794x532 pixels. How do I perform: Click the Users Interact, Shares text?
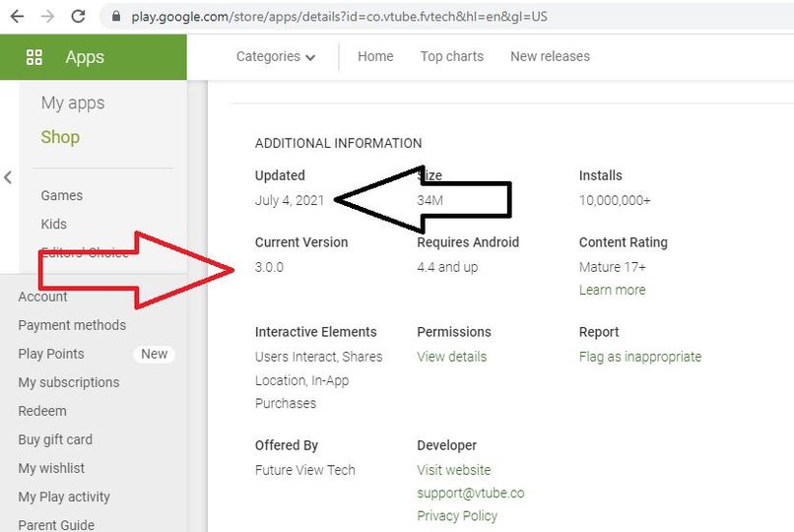(x=318, y=357)
